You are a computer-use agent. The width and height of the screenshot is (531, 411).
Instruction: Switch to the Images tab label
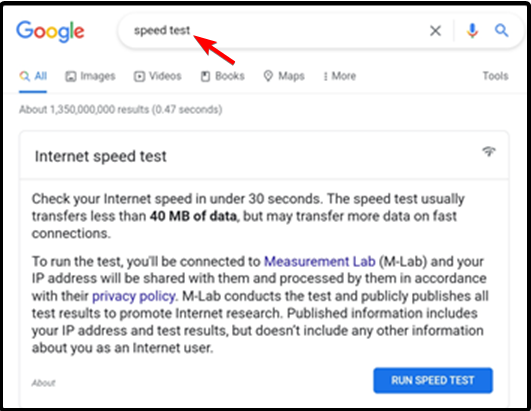click(98, 76)
